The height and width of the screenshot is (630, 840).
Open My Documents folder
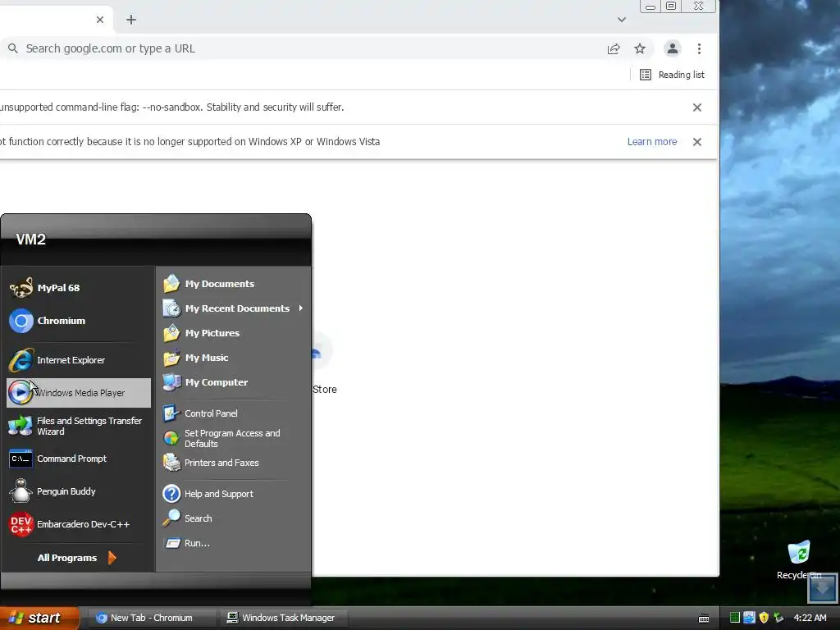tap(233, 283)
